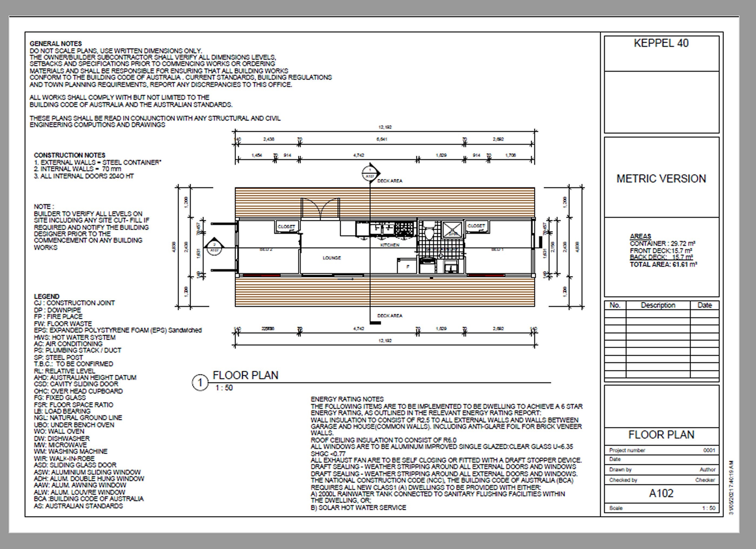Image resolution: width=756 pixels, height=549 pixels.
Task: Click the CONTAINER : 29.72 m² line
Action: [662, 243]
